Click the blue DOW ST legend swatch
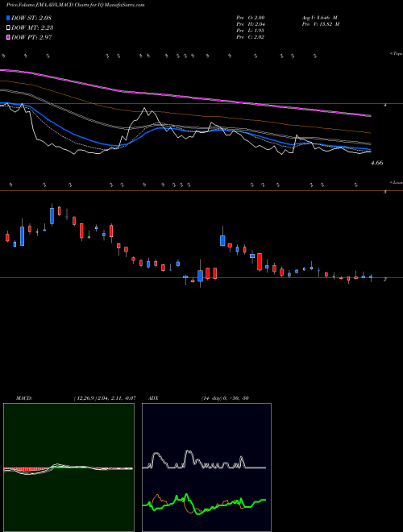The image size is (403, 532). pos(8,18)
